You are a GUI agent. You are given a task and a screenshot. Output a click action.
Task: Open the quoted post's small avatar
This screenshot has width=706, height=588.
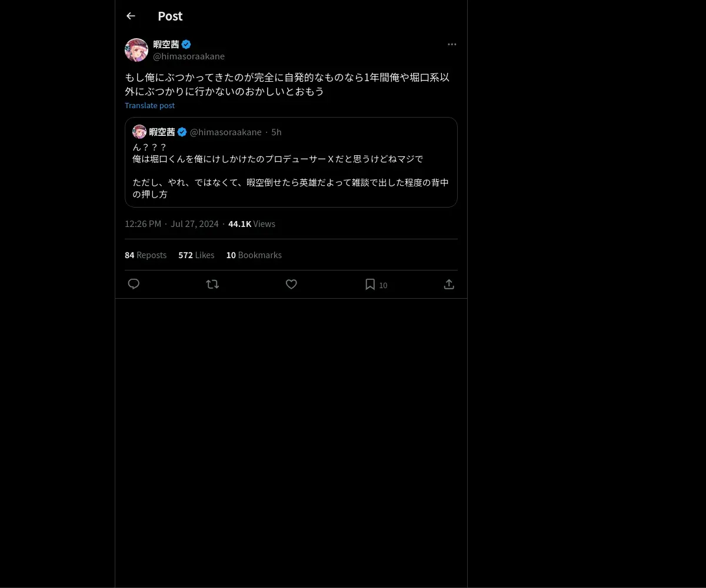[139, 132]
